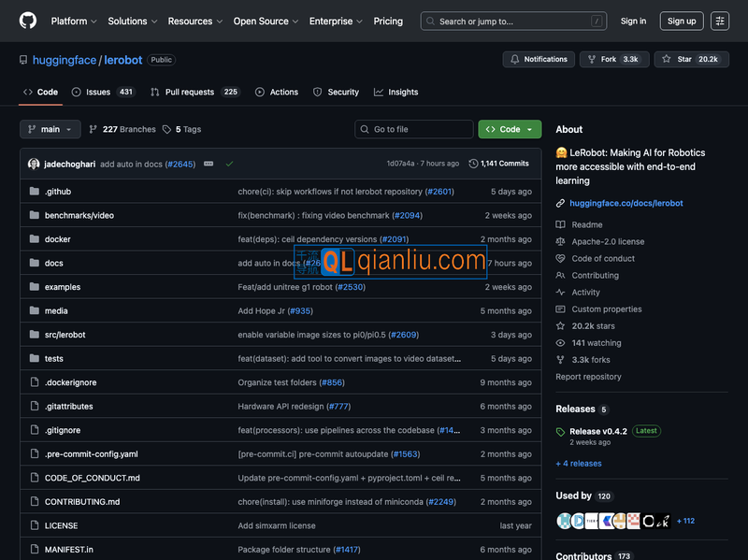Click the Sign up button
The height and width of the screenshot is (560, 748).
coord(682,21)
